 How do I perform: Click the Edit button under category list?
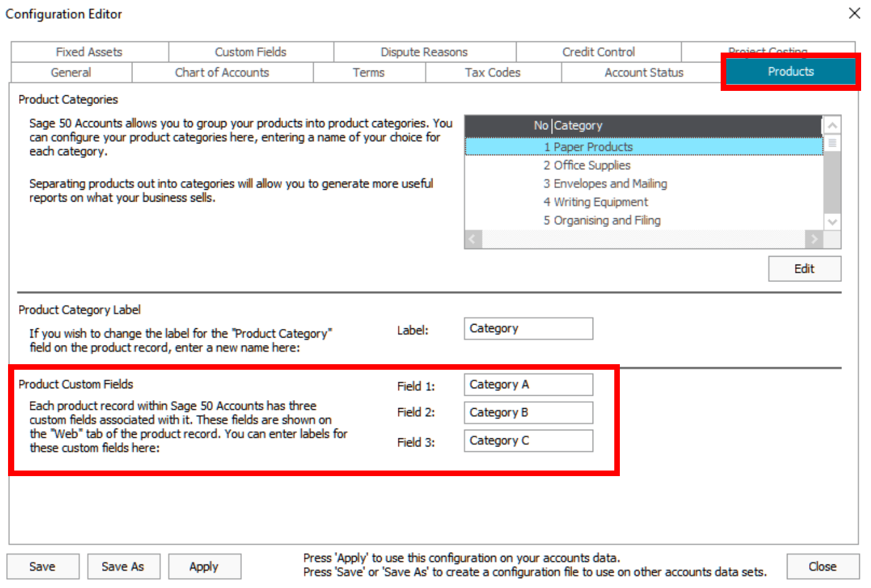tap(804, 269)
